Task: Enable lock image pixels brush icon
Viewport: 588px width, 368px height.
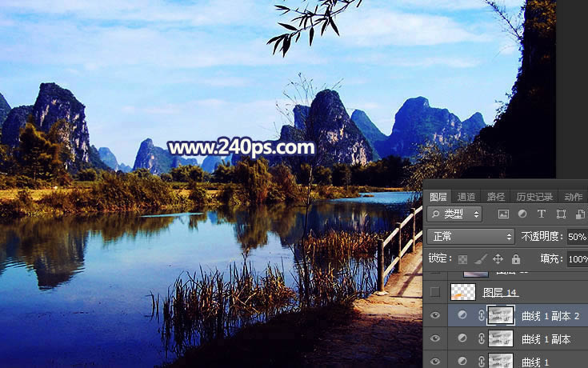Action: tap(480, 259)
